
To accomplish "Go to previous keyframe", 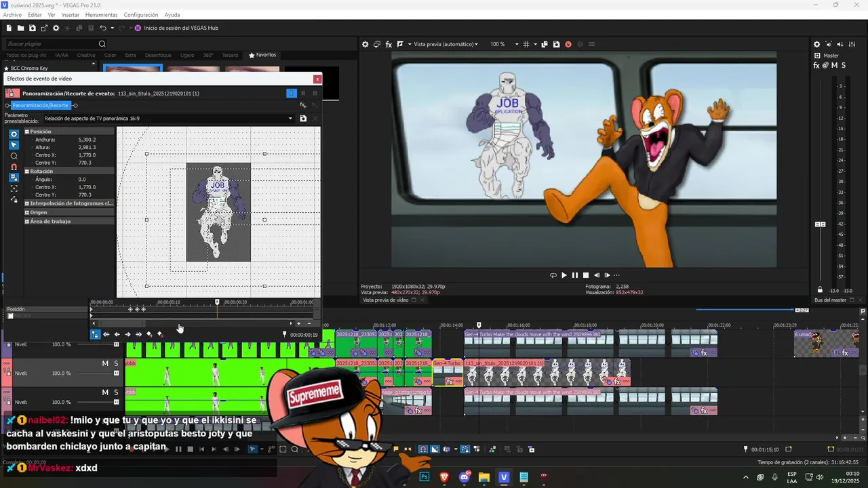I will [117, 334].
